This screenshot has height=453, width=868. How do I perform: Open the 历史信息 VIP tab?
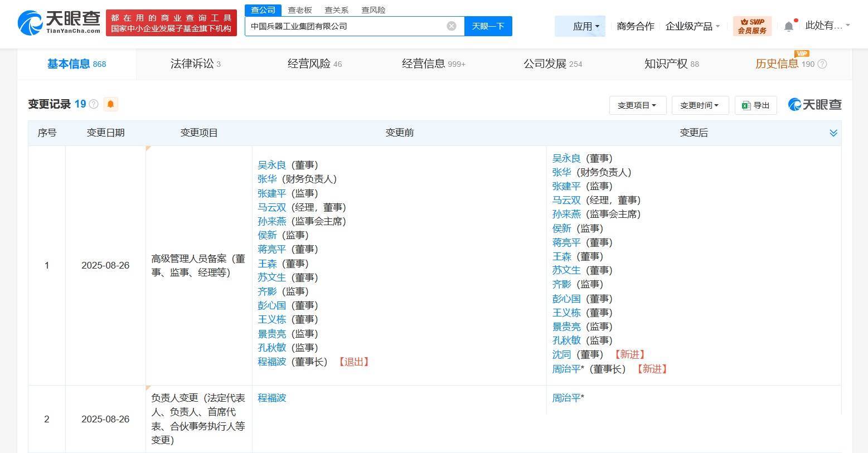[x=784, y=64]
